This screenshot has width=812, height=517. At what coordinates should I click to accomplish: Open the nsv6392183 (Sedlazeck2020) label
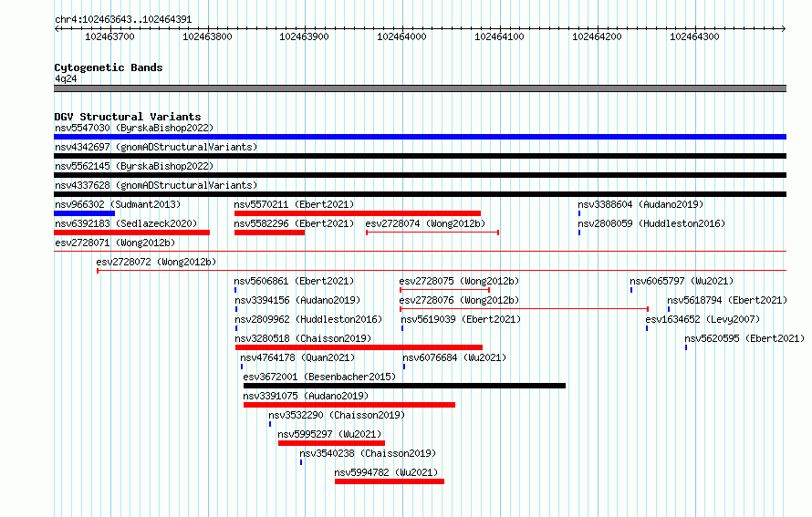coord(126,223)
